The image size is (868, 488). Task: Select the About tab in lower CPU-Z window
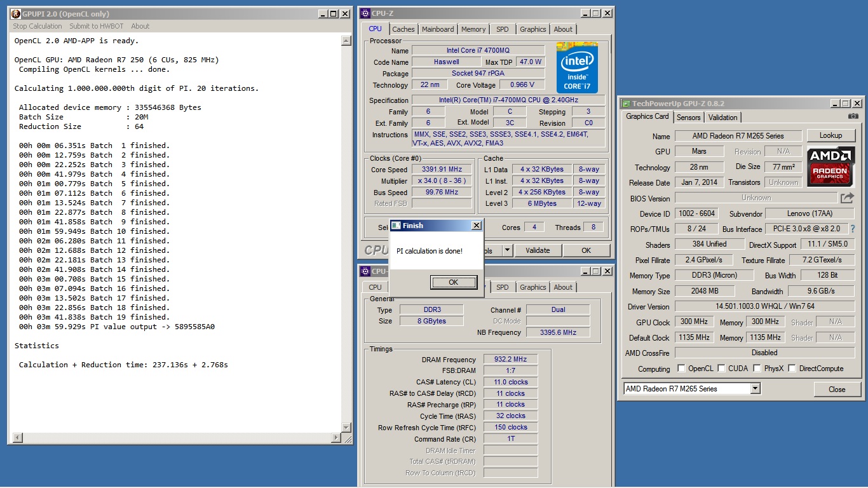563,287
